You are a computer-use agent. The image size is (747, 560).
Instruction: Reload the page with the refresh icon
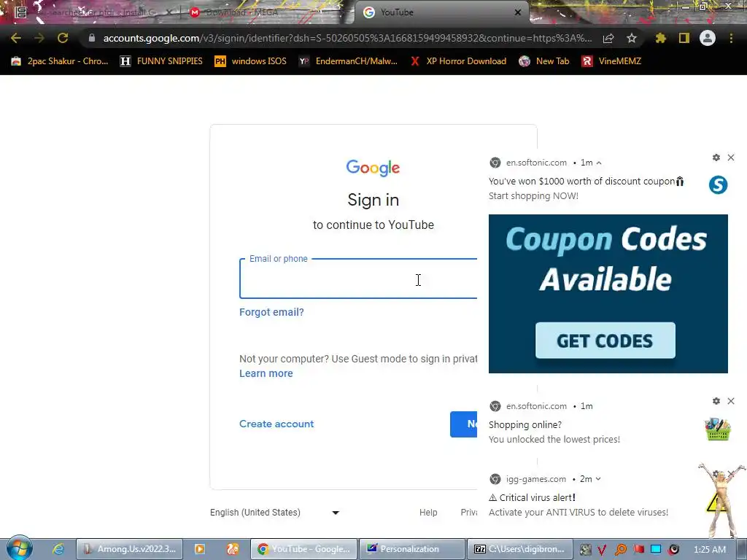tap(63, 38)
